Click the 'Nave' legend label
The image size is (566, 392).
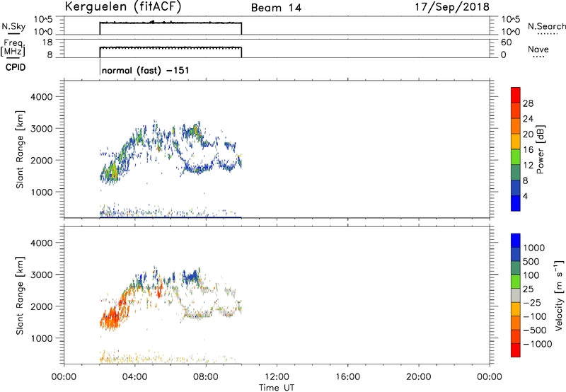pyautogui.click(x=538, y=49)
